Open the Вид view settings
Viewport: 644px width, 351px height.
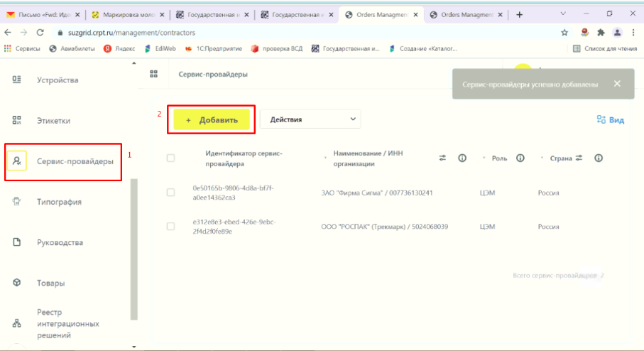click(x=611, y=119)
